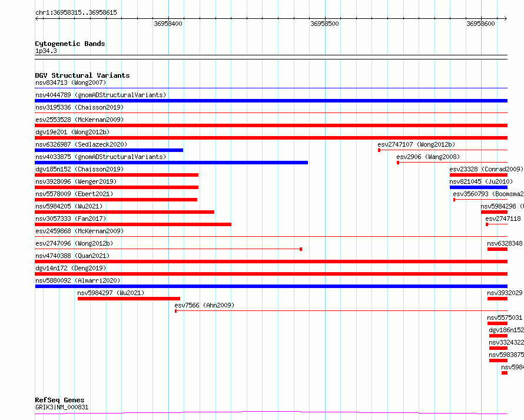Open the nsv5983875 variant label

506,355
